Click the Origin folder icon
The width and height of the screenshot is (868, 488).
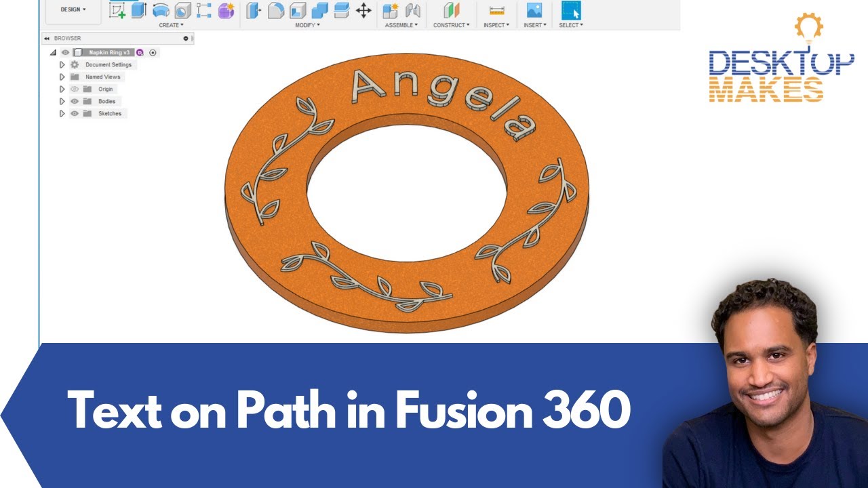pyautogui.click(x=87, y=89)
